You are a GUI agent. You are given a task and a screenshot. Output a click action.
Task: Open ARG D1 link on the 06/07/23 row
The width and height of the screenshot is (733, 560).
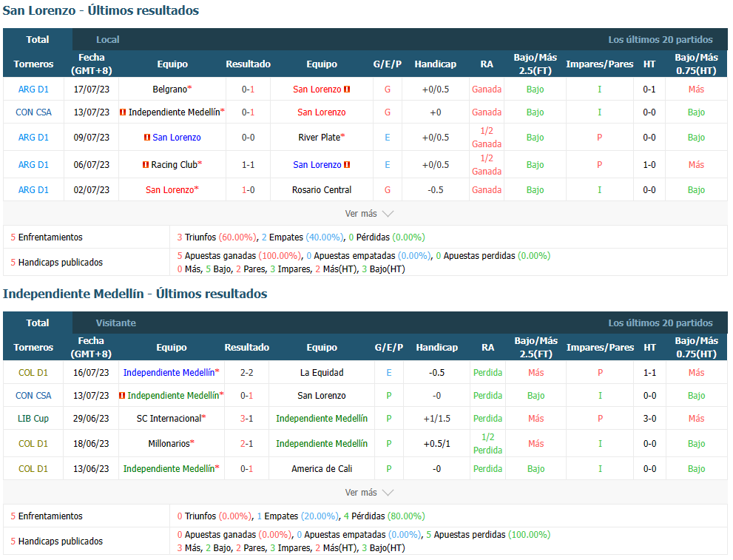(33, 164)
